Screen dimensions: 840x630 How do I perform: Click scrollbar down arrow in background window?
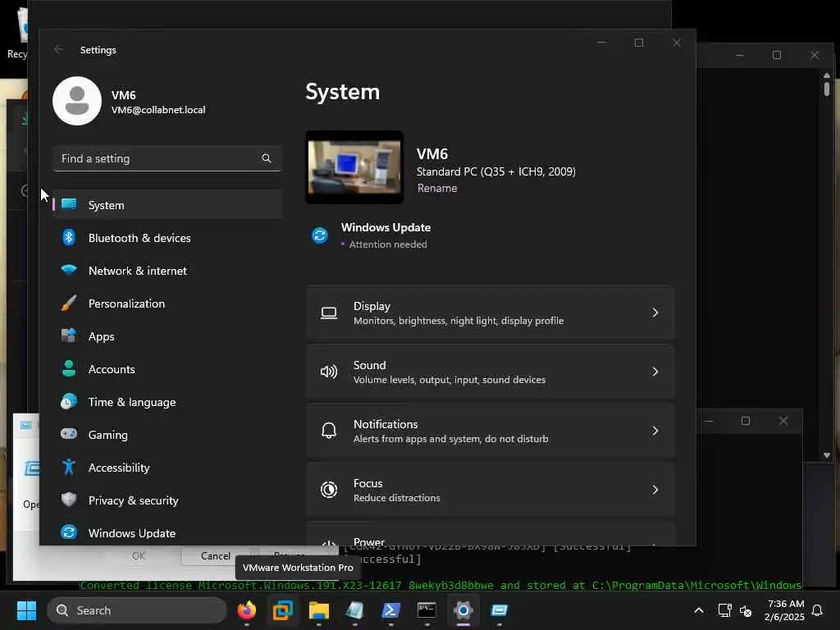pos(827,454)
